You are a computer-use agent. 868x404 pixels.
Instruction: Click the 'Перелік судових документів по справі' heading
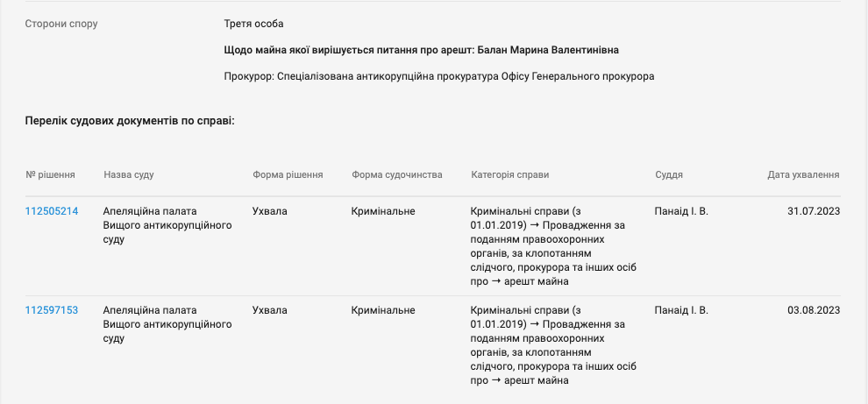(130, 119)
